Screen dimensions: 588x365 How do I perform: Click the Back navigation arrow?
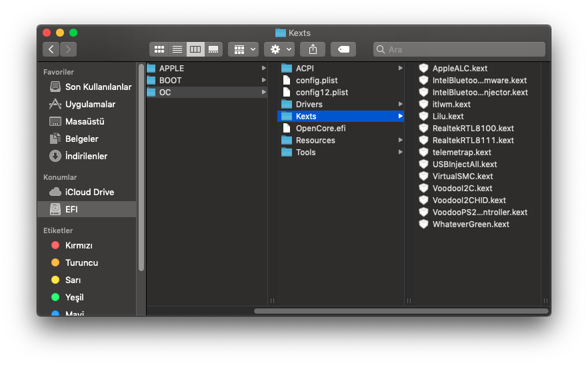(x=51, y=49)
